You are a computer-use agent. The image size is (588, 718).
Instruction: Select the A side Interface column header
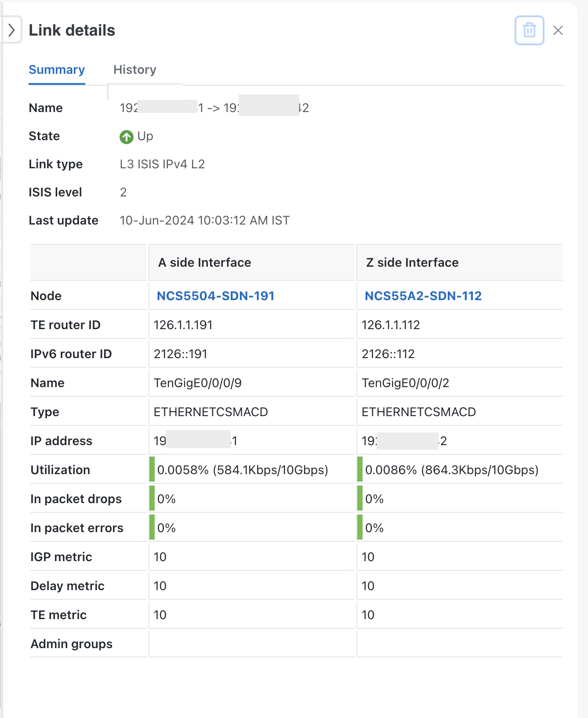point(251,262)
